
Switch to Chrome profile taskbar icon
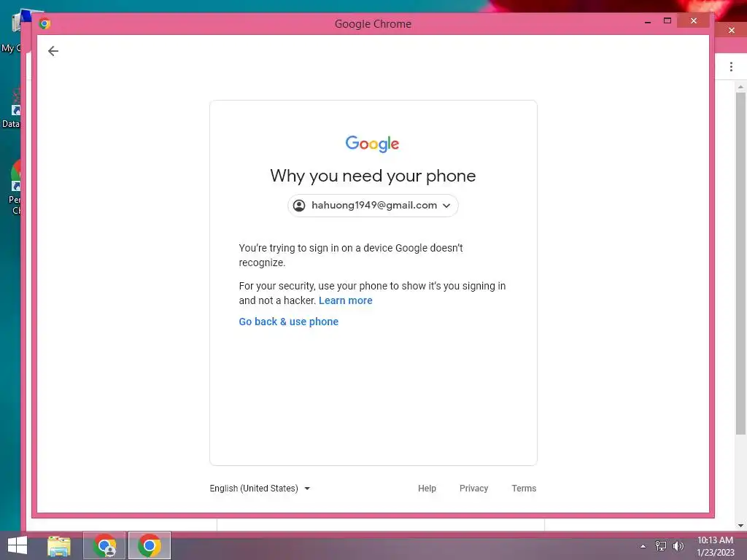[104, 545]
